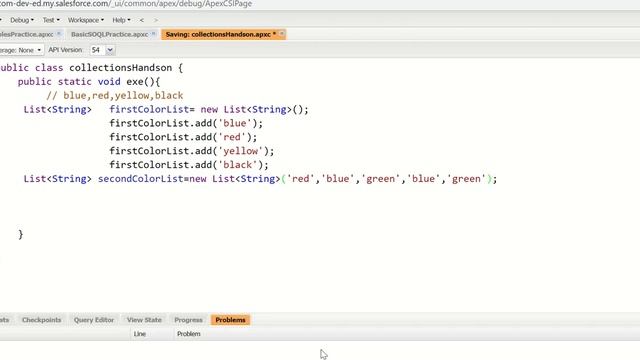The height and width of the screenshot is (360, 640).
Task: Click in the line firstColorList.add('blue')
Action: tap(186, 123)
